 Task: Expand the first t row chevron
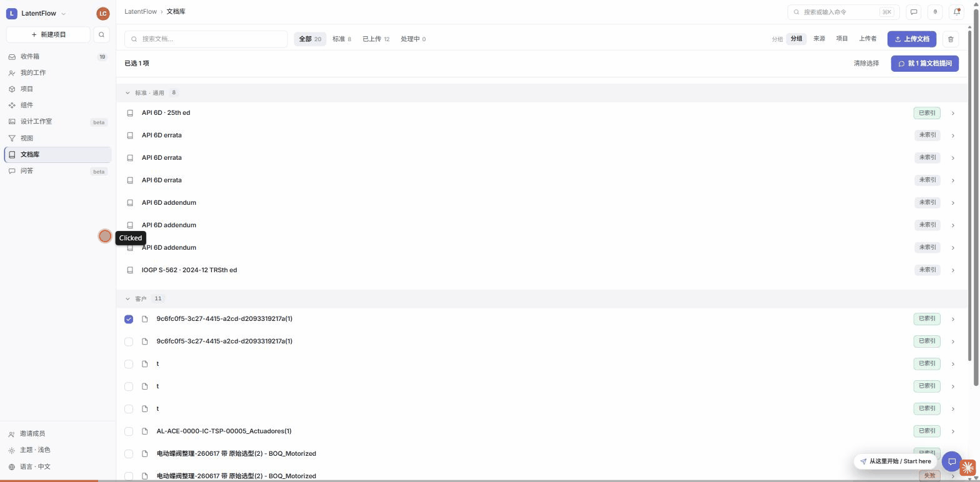952,364
